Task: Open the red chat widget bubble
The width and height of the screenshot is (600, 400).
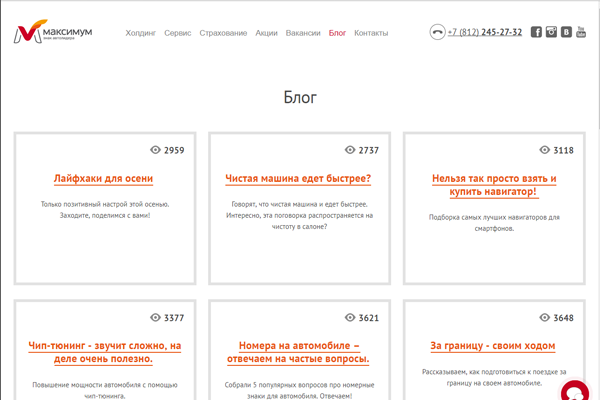Action: 576,391
